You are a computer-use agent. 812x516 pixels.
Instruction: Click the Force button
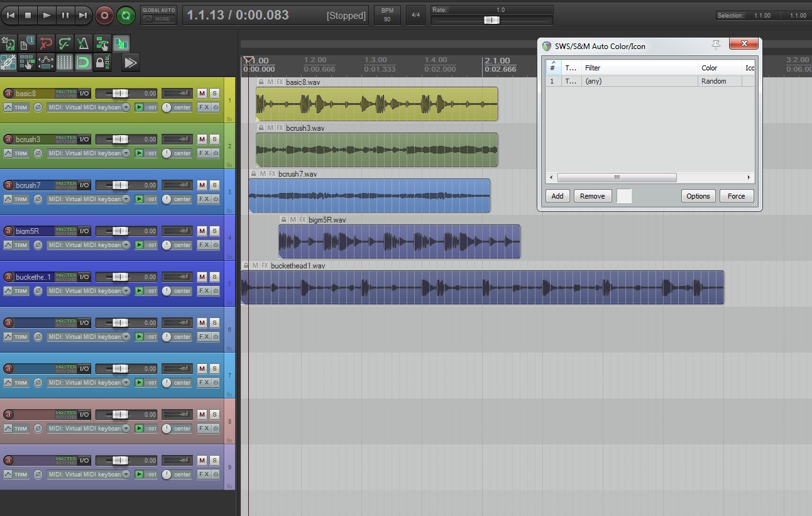(736, 196)
